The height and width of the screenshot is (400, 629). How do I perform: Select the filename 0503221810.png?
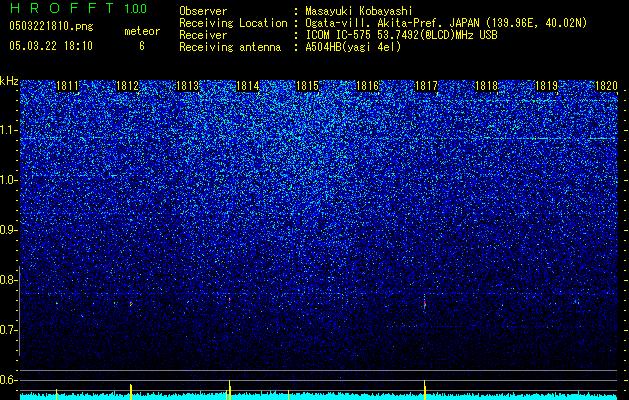point(51,26)
